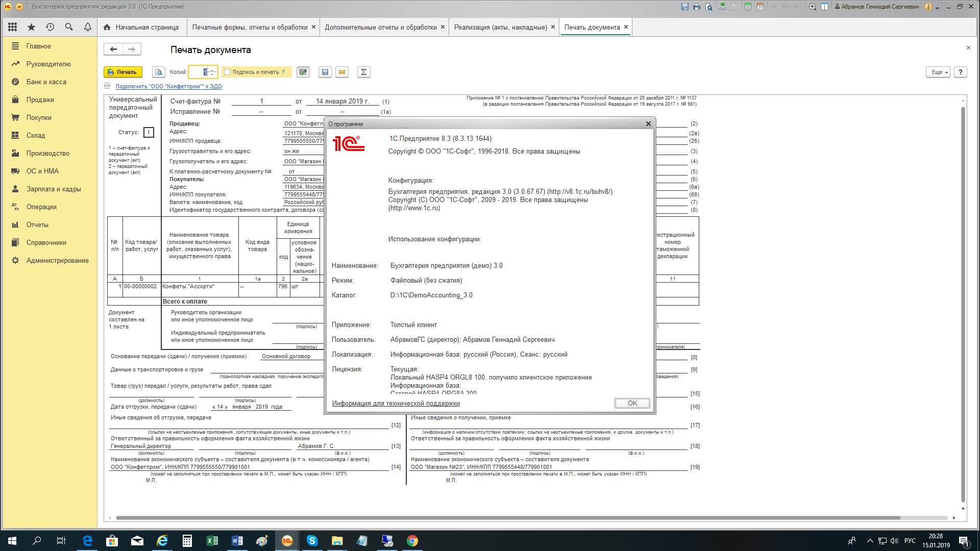This screenshot has width=980, height=551.
Task: Open the Банк и касса section
Action: click(x=50, y=82)
